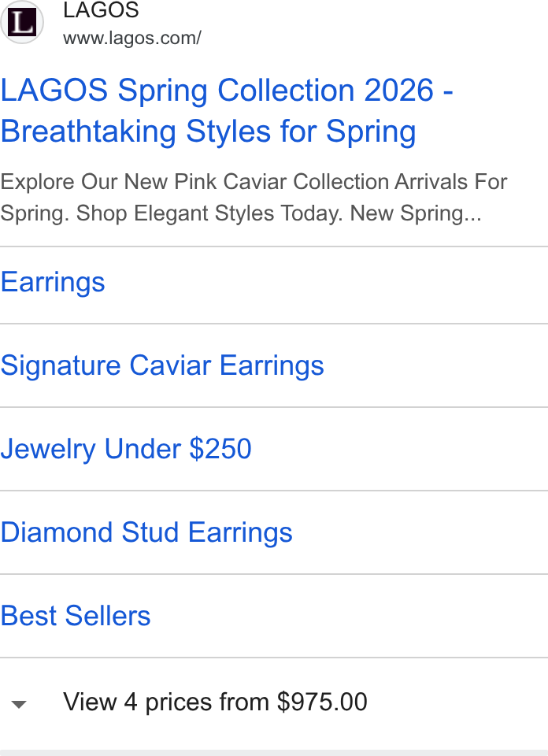Visit the Diamond Stud Earrings page
Screen dimensions: 548x756
click(x=146, y=532)
